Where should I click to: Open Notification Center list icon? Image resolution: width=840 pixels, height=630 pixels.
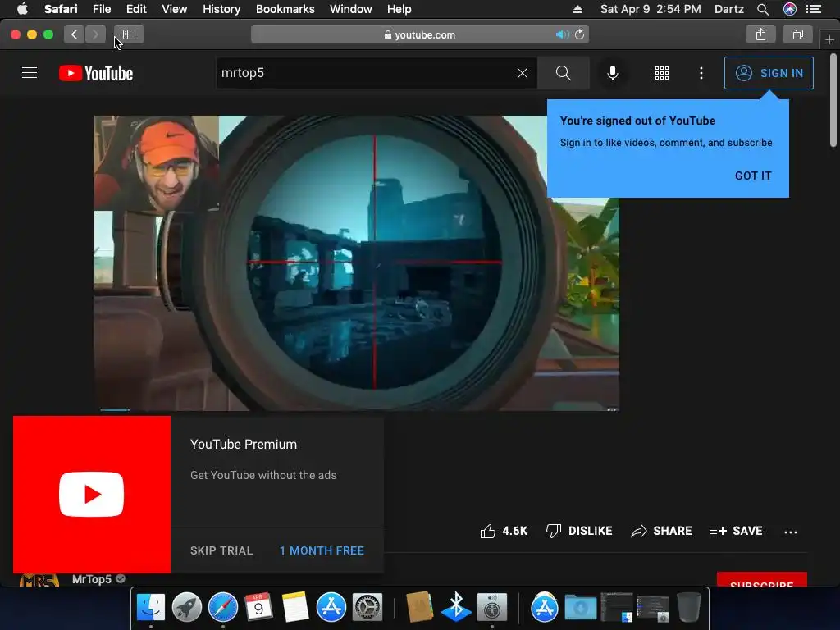tap(814, 9)
